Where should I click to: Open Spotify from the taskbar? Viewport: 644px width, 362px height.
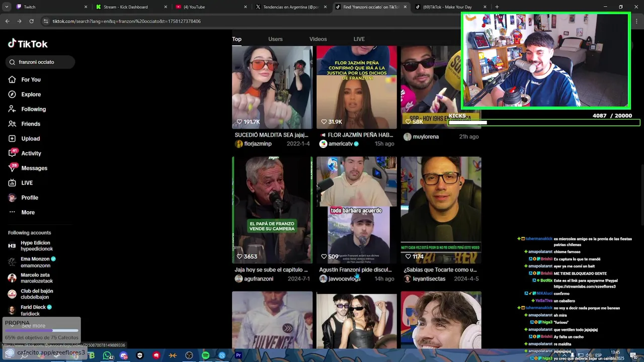[x=205, y=355]
